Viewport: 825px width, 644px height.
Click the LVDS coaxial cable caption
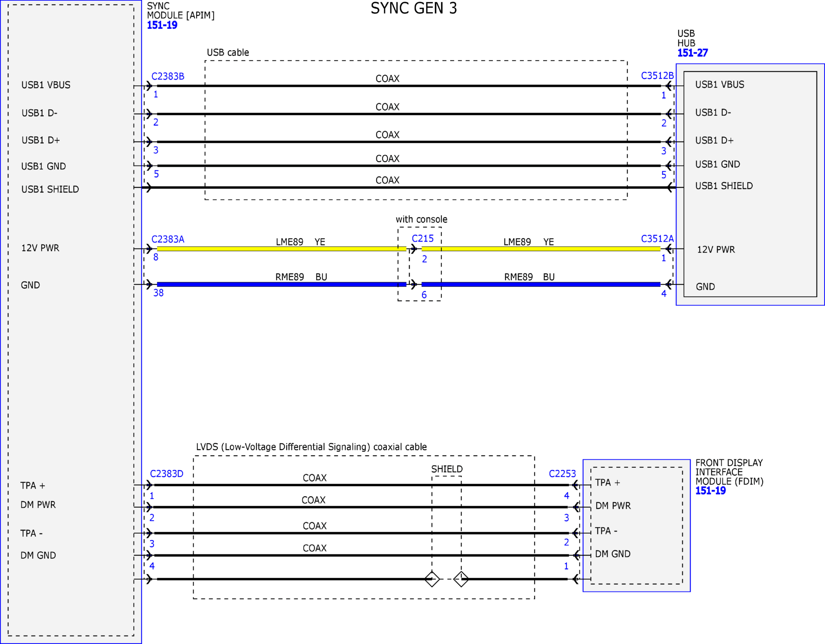pos(311,447)
